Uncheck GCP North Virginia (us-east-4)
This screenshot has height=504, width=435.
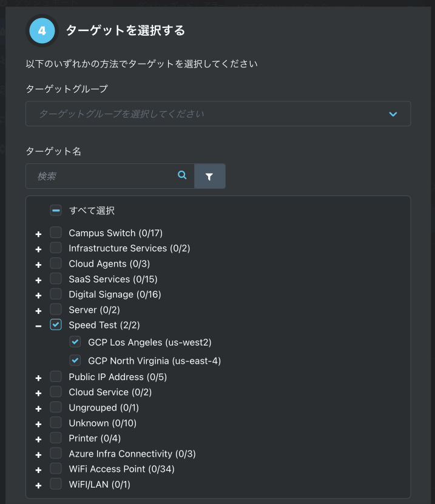click(75, 360)
